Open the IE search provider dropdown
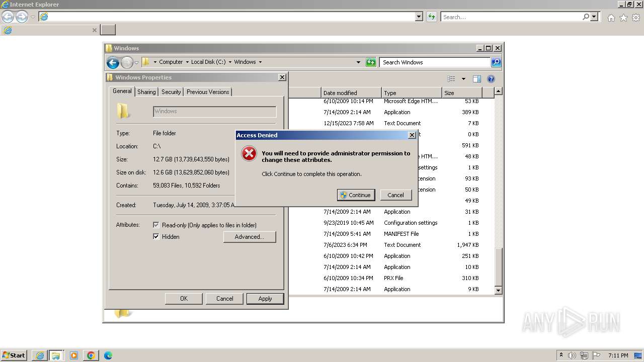This screenshot has width=644, height=362. tap(595, 17)
